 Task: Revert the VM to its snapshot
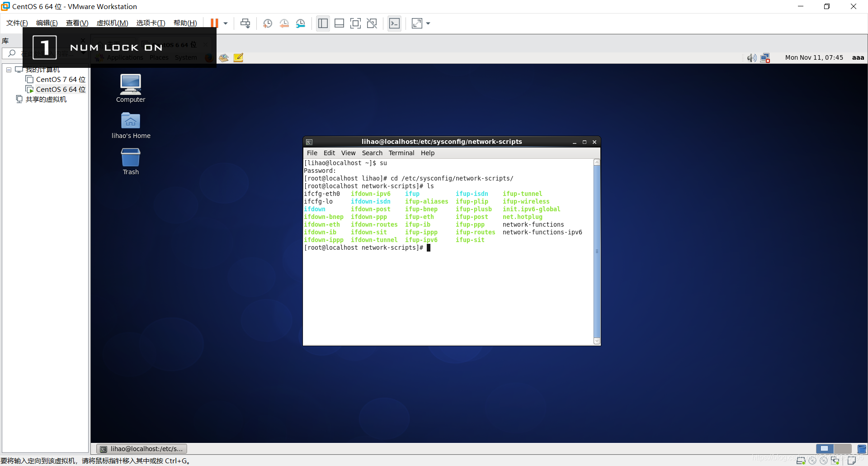coord(284,23)
